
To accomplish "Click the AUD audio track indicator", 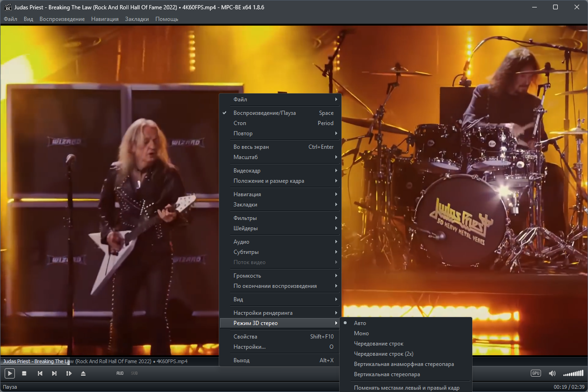I will (120, 373).
